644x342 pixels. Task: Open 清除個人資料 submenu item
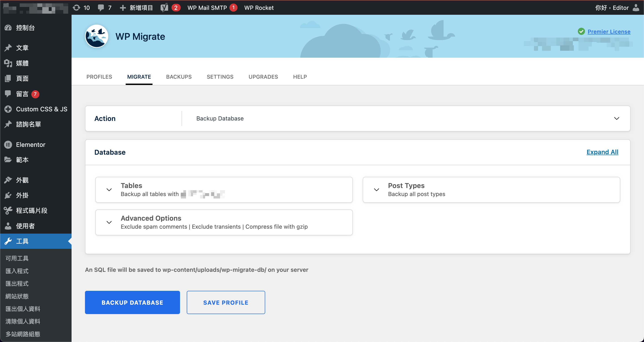pos(23,321)
